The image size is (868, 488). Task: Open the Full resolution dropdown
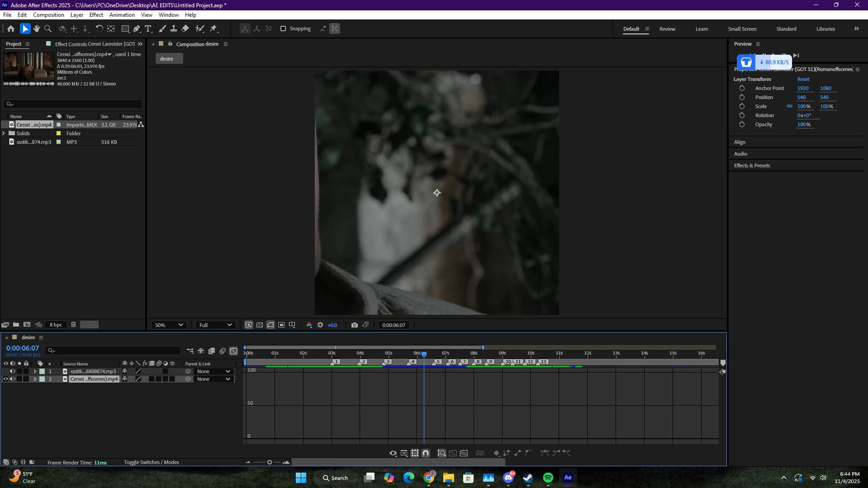(x=215, y=325)
